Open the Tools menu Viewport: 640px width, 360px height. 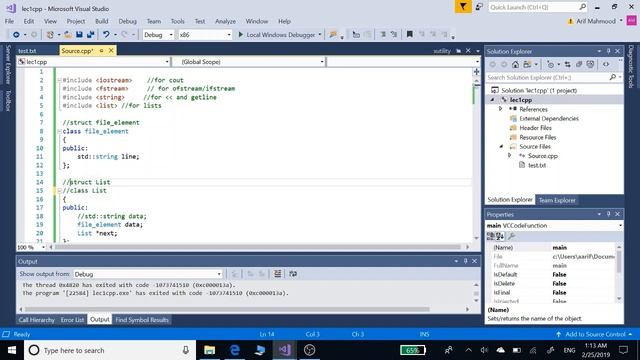[178, 21]
